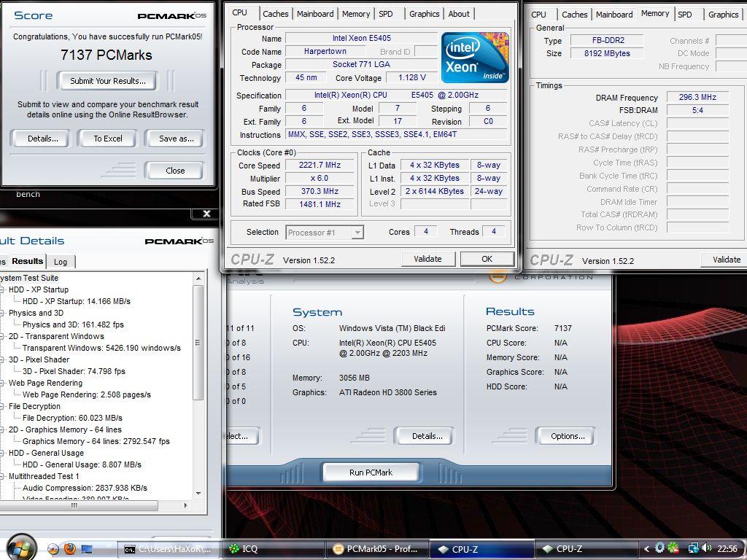Click the taskbar clock showing 22:56
This screenshot has width=747, height=560.
[727, 549]
